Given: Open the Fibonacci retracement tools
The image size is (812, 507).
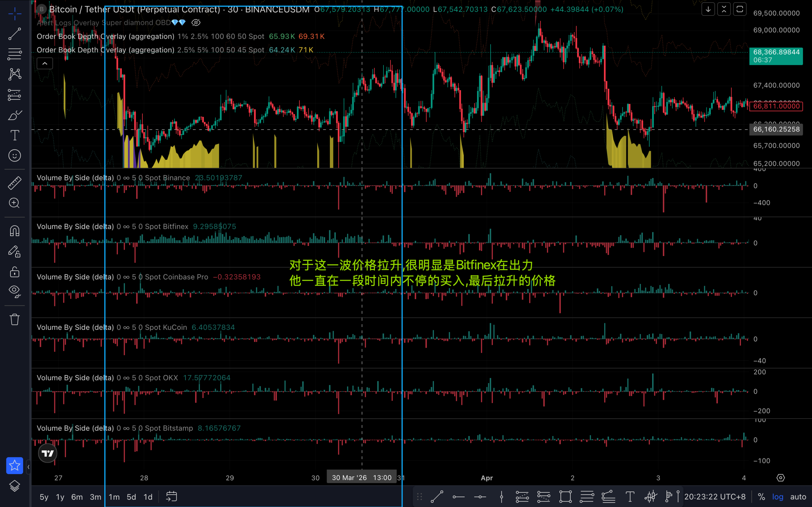Looking at the screenshot, I should coord(14,54).
